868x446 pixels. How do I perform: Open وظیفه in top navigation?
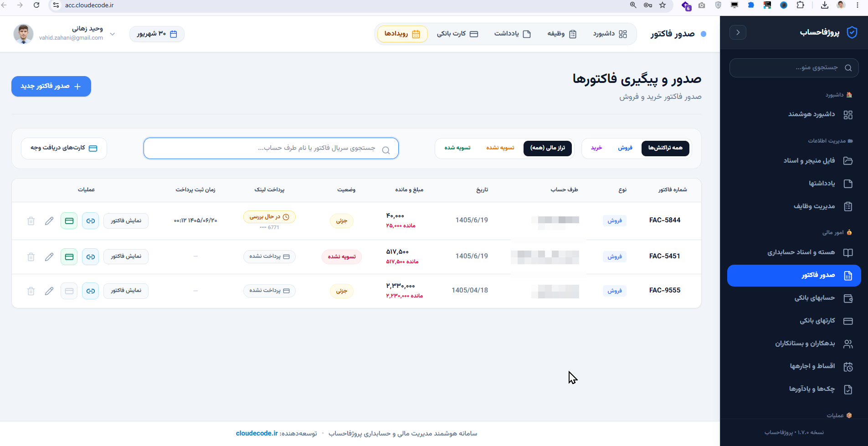coord(562,34)
